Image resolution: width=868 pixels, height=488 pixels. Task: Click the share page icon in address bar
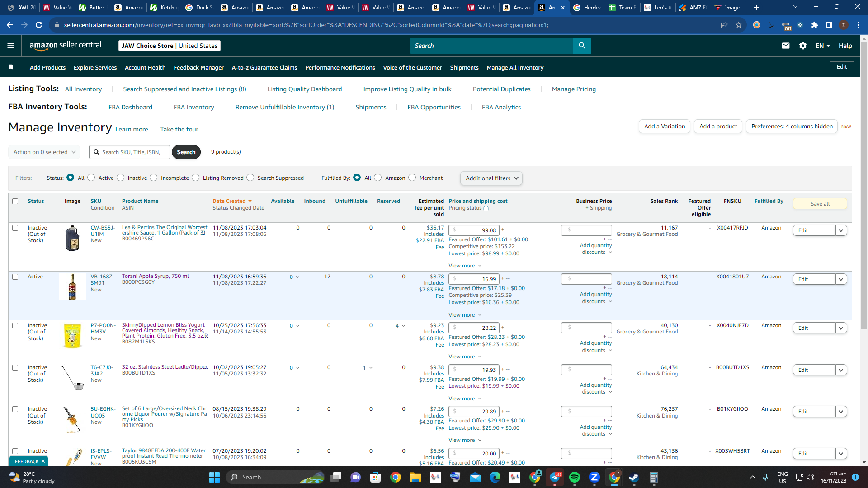pos(724,25)
